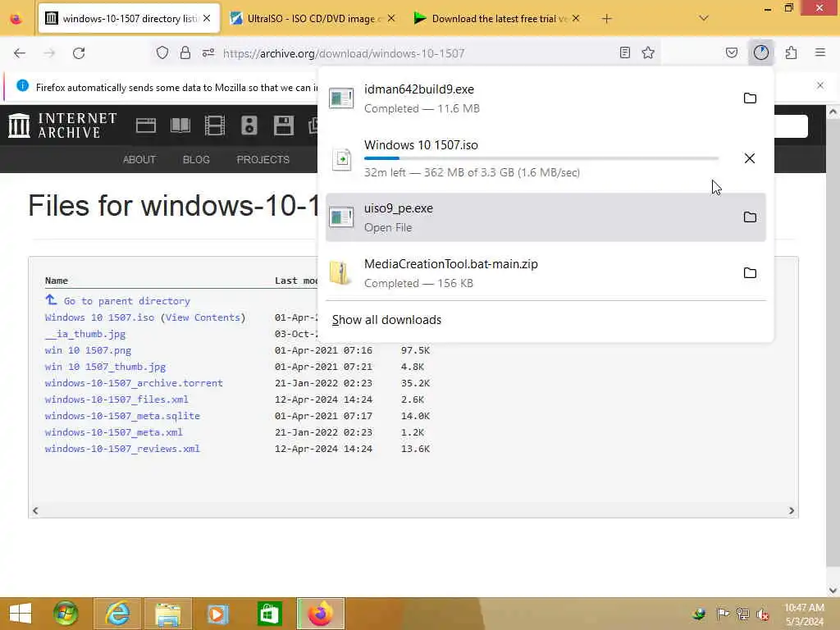The height and width of the screenshot is (630, 840).
Task: Go back to the previous page
Action: [x=20, y=53]
